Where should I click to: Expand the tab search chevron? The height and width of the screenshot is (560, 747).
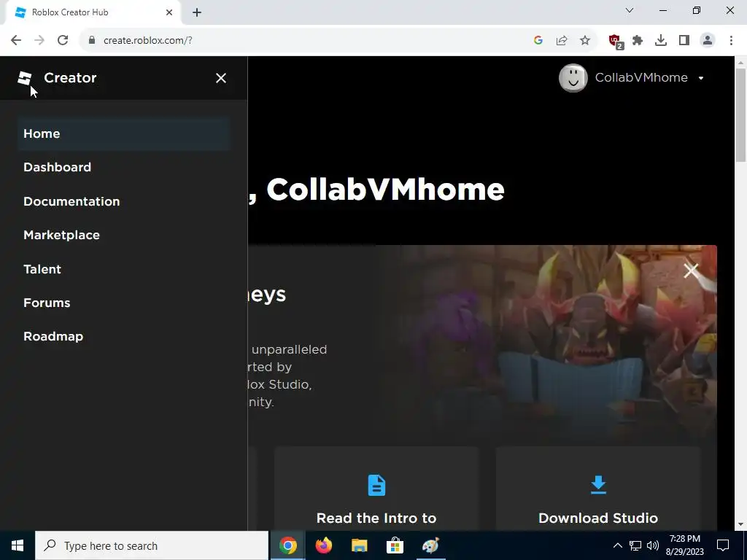630,10
